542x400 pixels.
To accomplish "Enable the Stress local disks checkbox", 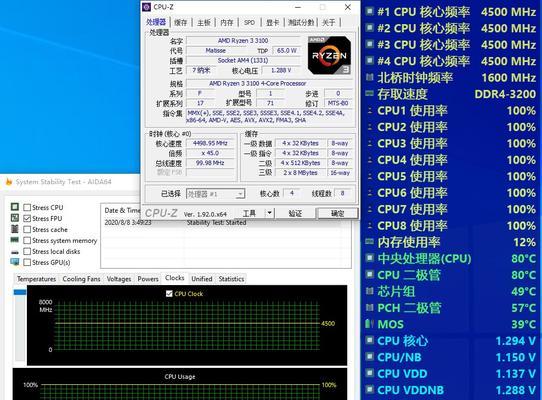I will 27,251.
